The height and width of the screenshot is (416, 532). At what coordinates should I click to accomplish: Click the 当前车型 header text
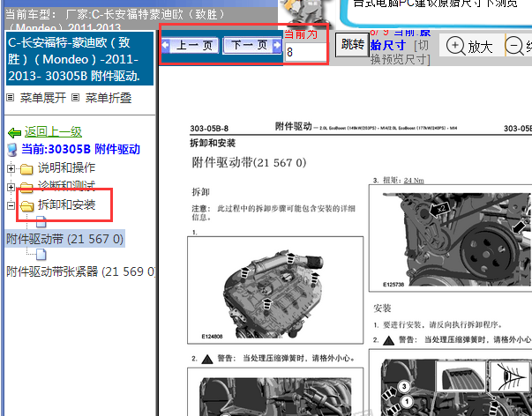tap(115, 19)
